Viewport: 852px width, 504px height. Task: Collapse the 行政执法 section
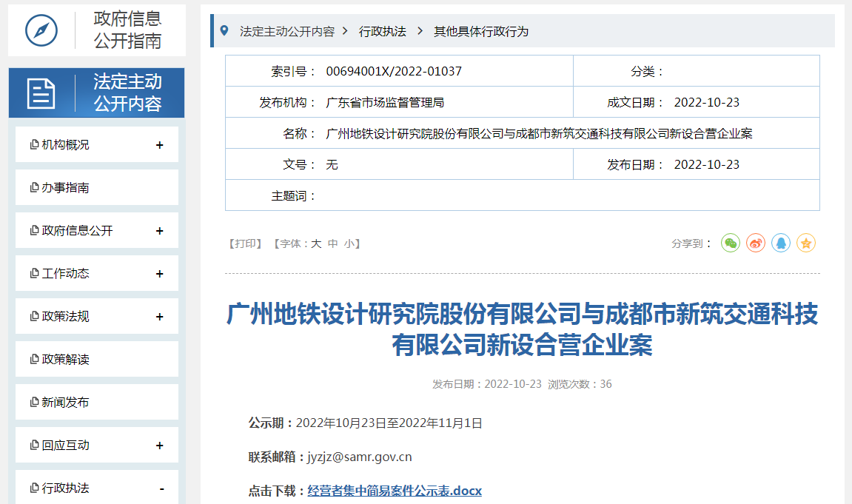point(161,488)
